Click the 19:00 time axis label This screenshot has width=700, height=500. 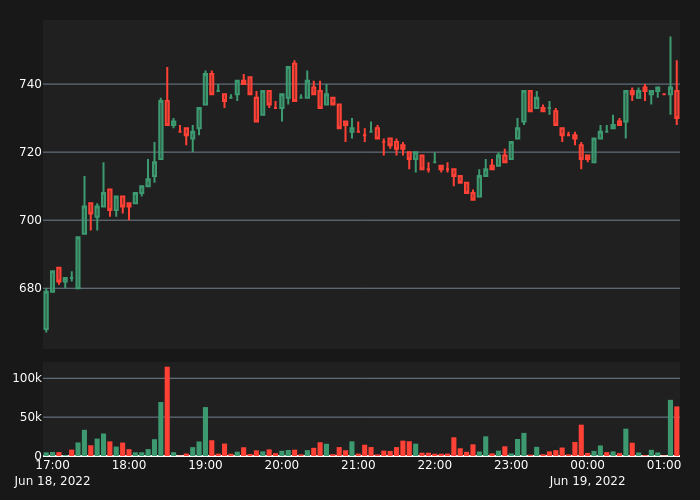205,465
